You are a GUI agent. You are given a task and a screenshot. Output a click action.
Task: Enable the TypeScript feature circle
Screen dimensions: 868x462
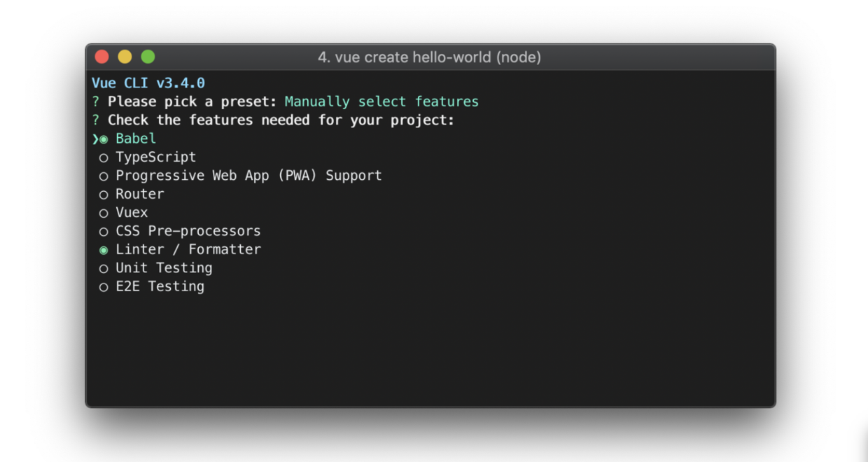point(104,157)
